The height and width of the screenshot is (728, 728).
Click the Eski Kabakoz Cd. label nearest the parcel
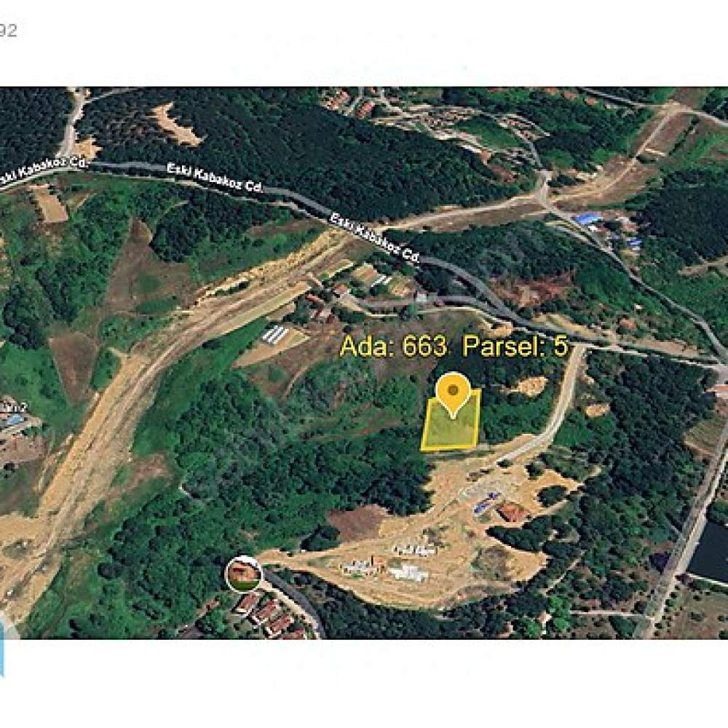point(375,238)
